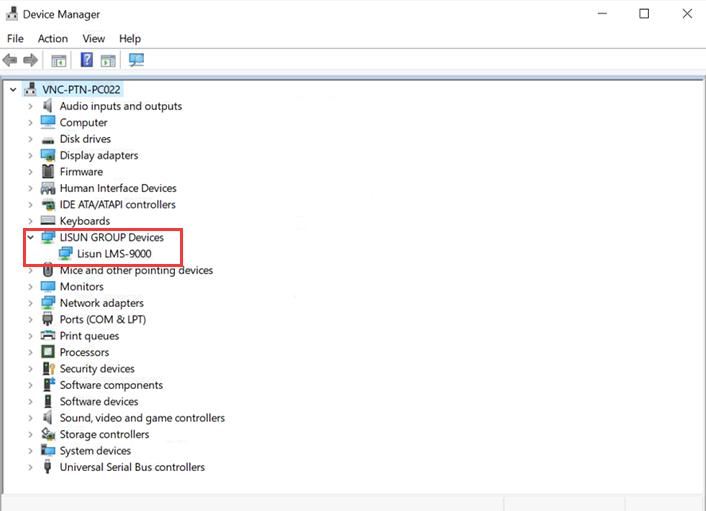Click the Forward arrow in the toolbar
Viewport: 706px width, 511px height.
(31, 60)
